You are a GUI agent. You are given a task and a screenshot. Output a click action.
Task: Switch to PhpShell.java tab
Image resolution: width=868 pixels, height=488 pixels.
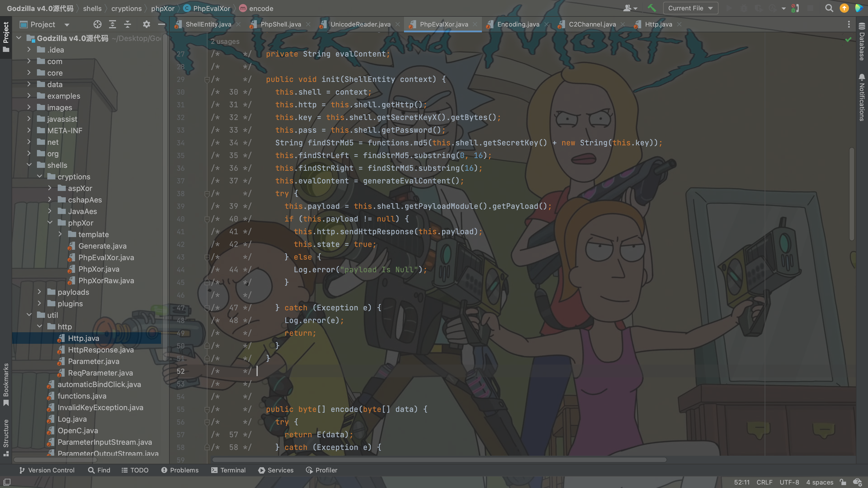point(280,24)
